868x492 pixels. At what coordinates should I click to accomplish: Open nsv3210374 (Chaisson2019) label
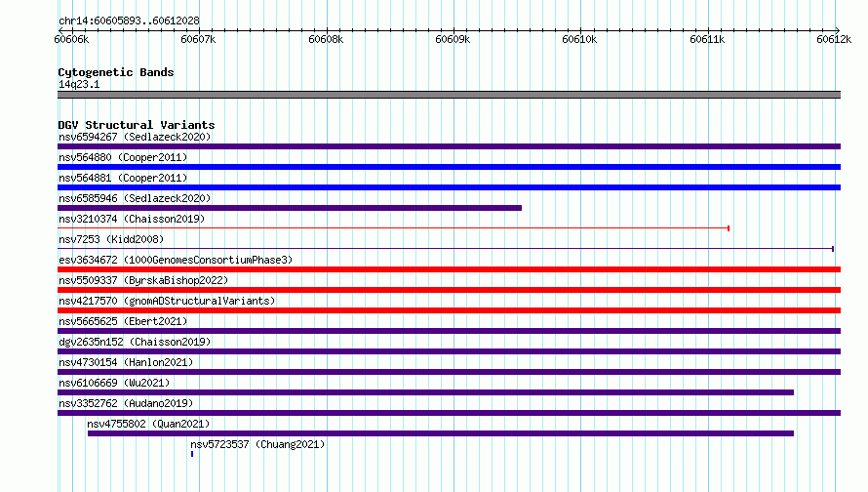[x=132, y=219]
